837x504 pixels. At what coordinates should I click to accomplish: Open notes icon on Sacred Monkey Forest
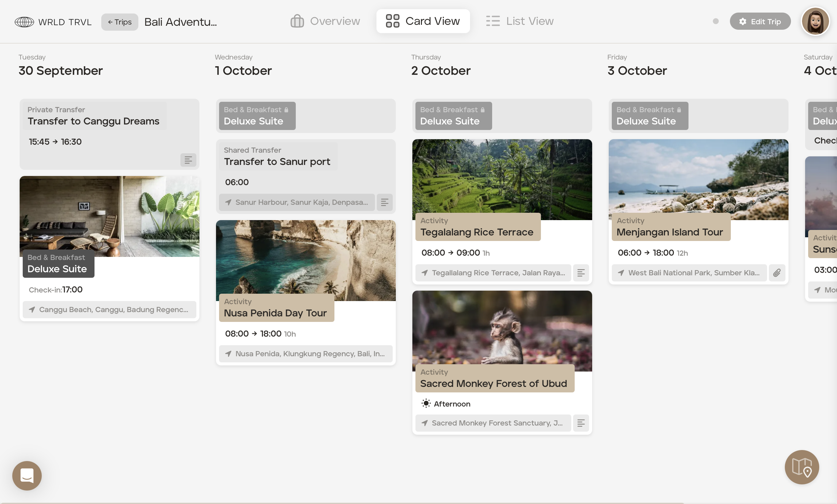(581, 423)
